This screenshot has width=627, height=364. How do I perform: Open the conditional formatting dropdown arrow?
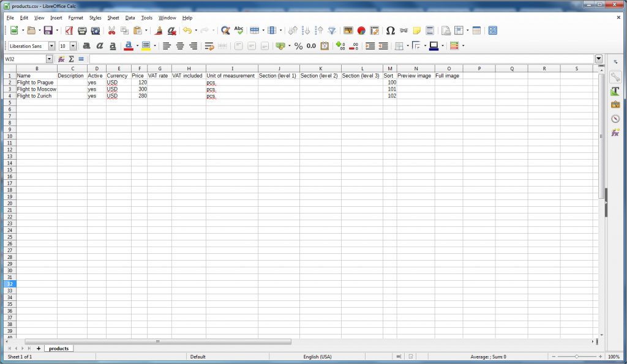pos(464,46)
